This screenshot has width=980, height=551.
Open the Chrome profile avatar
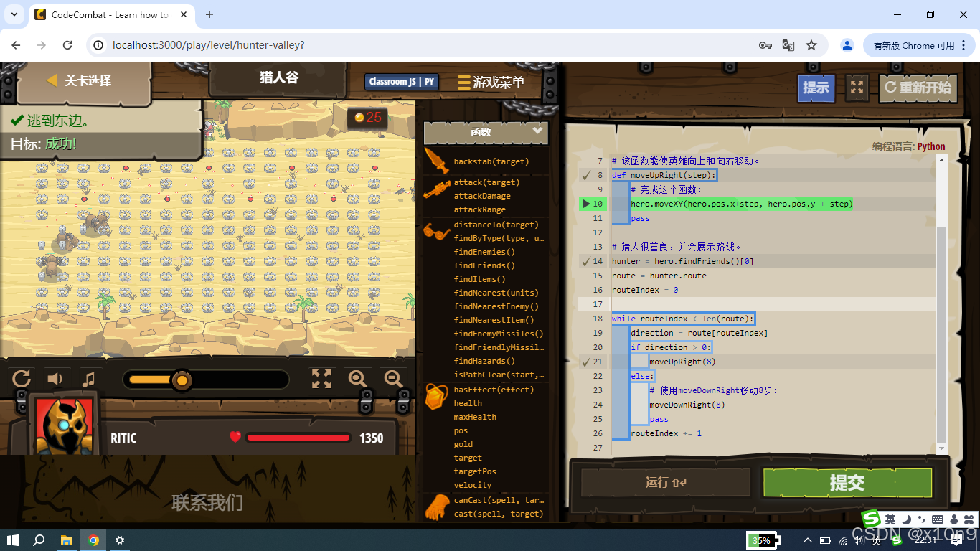pyautogui.click(x=847, y=45)
